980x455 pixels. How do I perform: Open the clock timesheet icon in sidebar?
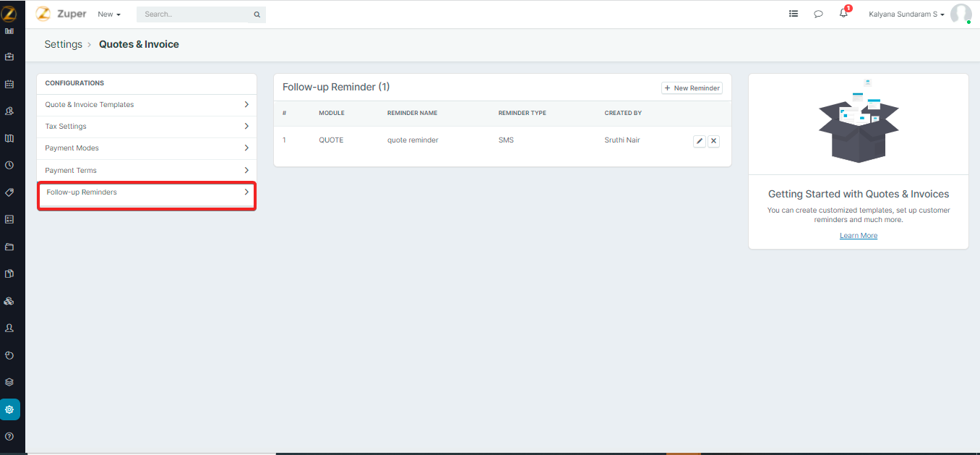9,165
